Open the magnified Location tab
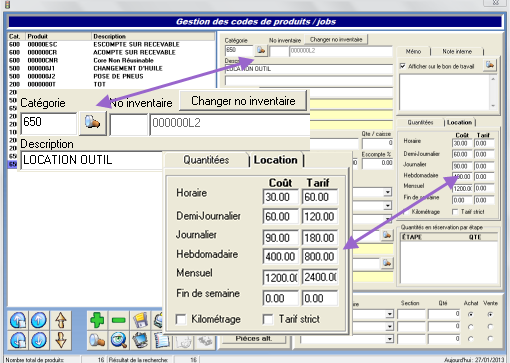Screen dimensions: 510x363 tap(276, 160)
